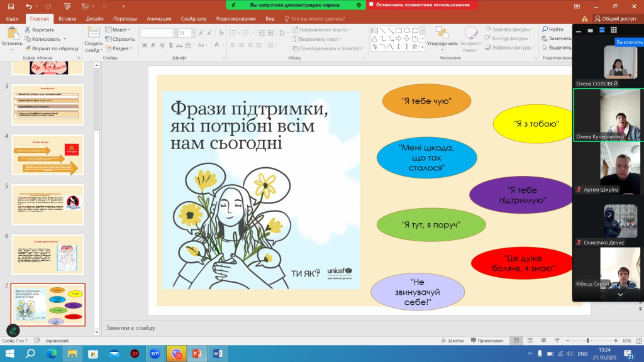Select the star shape in shapes gallery

click(x=415, y=47)
